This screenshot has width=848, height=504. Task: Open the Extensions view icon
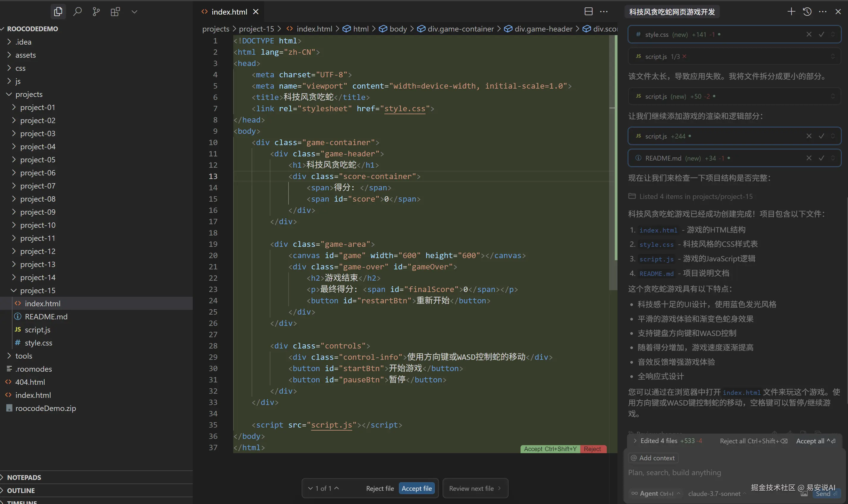click(115, 12)
